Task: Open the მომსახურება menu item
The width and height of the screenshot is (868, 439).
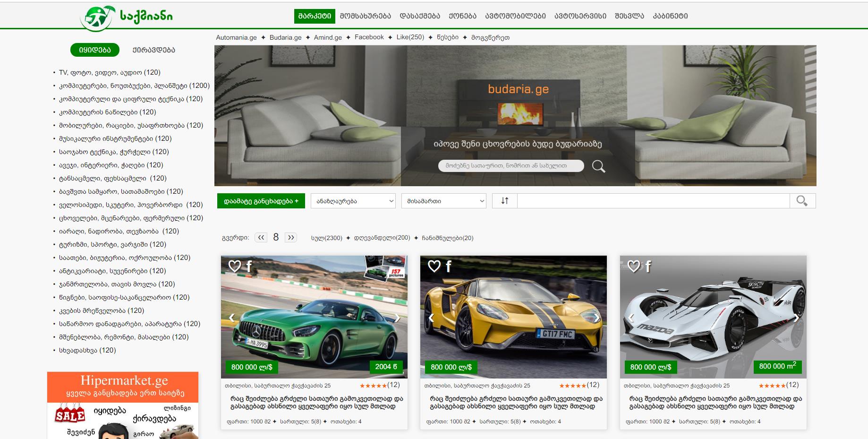Action: click(x=366, y=16)
